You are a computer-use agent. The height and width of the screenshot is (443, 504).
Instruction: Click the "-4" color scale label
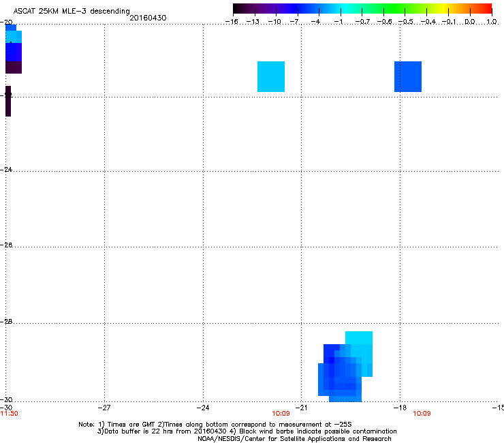315,22
